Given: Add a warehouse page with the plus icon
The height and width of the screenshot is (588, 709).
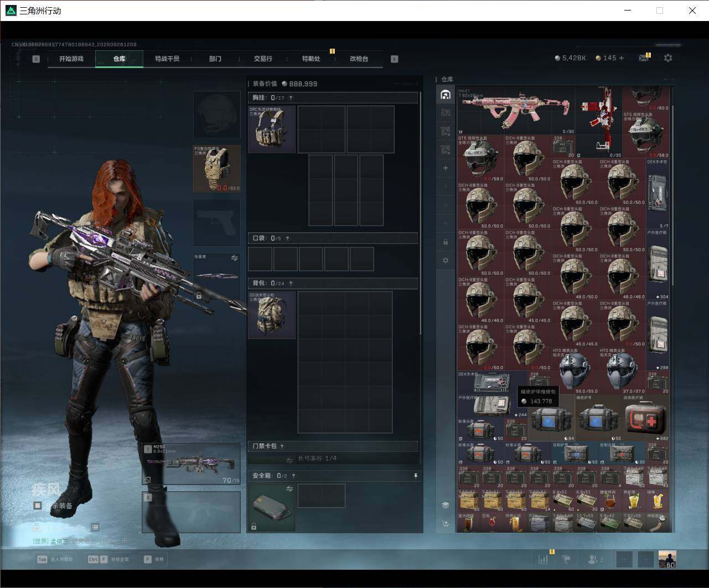Looking at the screenshot, I should 446,168.
